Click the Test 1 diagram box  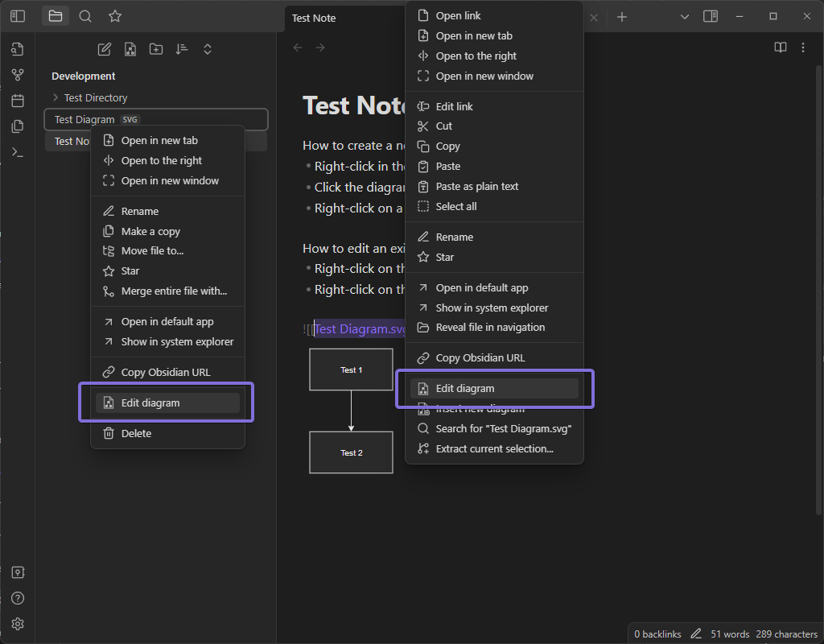click(x=351, y=369)
